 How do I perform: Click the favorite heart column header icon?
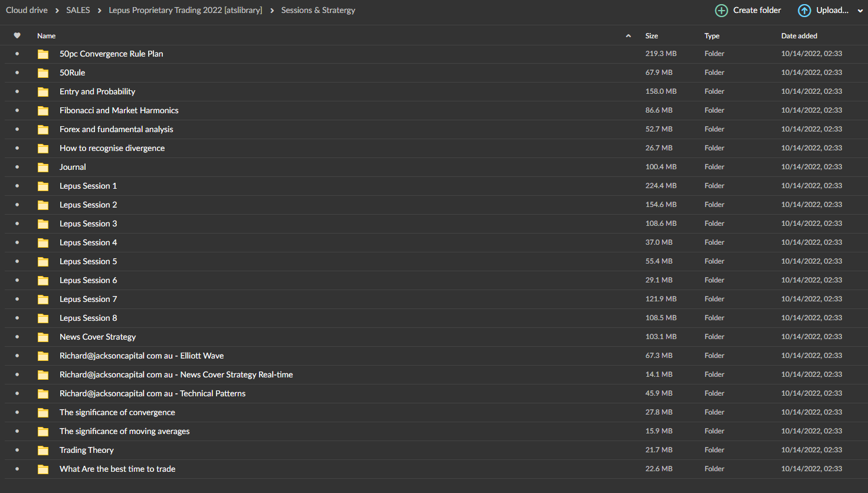coord(17,36)
